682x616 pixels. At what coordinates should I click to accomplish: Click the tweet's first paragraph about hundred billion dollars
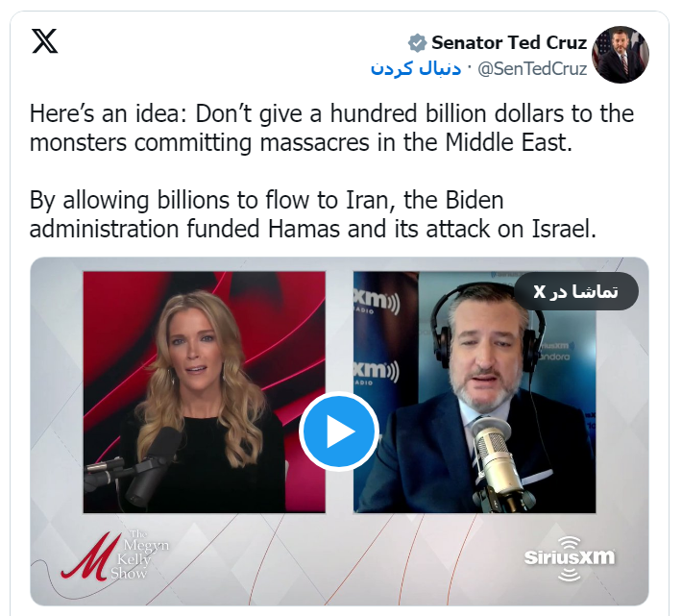pyautogui.click(x=331, y=128)
